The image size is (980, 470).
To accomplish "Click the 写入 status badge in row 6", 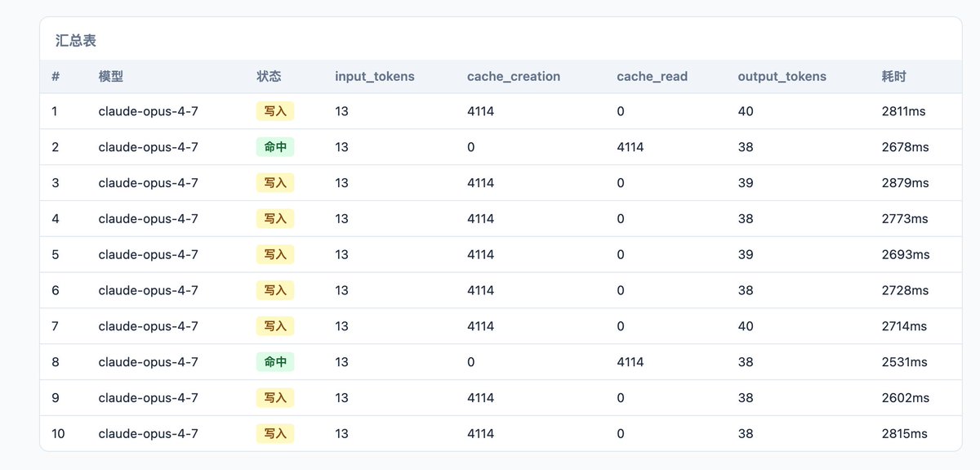I will coord(275,290).
